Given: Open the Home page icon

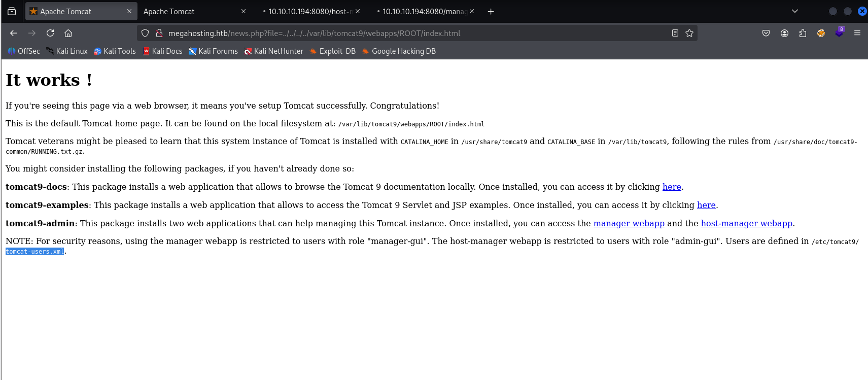Looking at the screenshot, I should pyautogui.click(x=68, y=33).
